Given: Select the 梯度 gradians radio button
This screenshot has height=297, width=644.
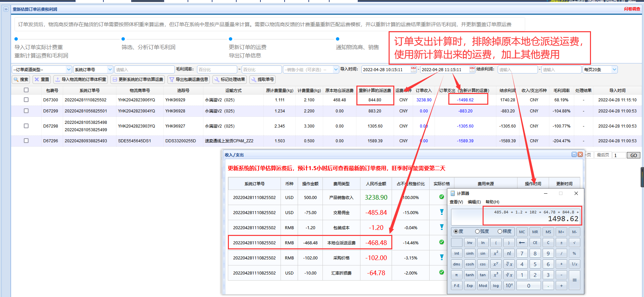Looking at the screenshot, I should point(500,231).
